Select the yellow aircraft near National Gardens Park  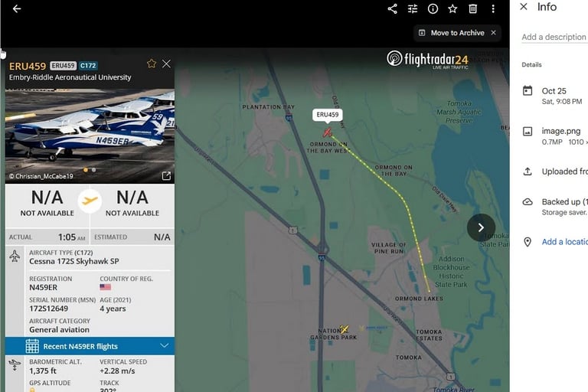(344, 329)
